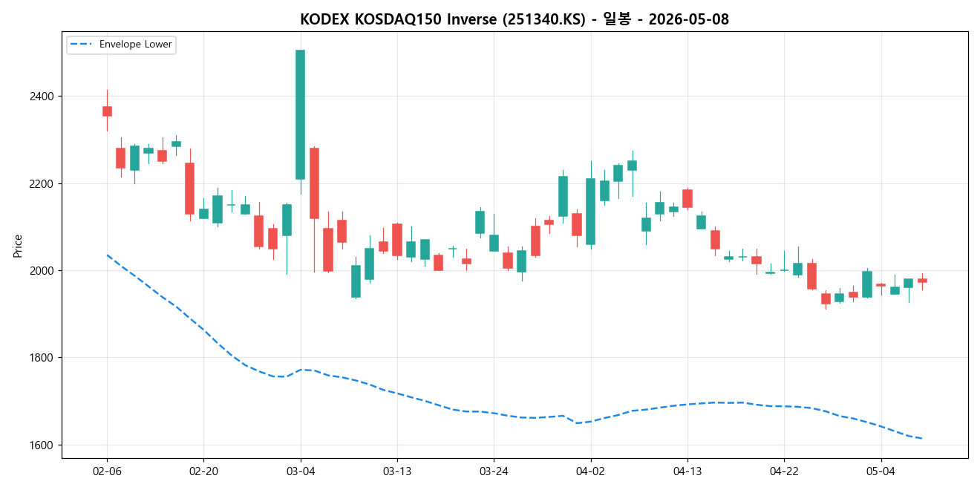Click the 03-24 x-axis date label

(x=494, y=471)
